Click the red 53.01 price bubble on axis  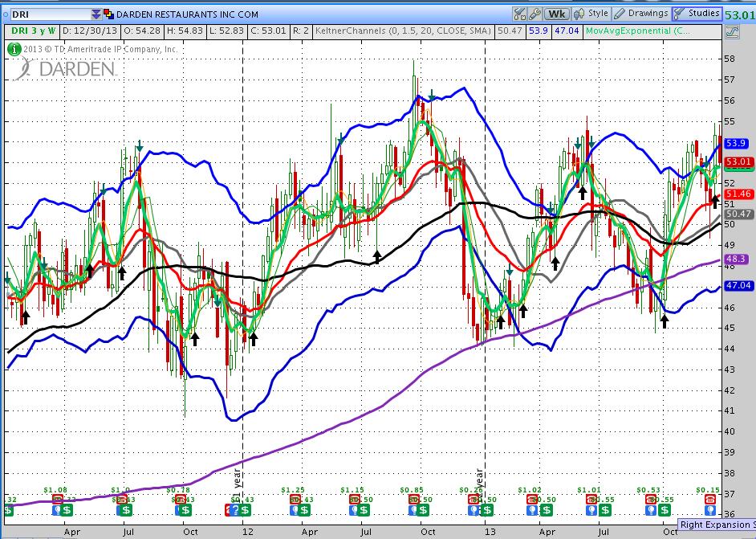(738, 161)
